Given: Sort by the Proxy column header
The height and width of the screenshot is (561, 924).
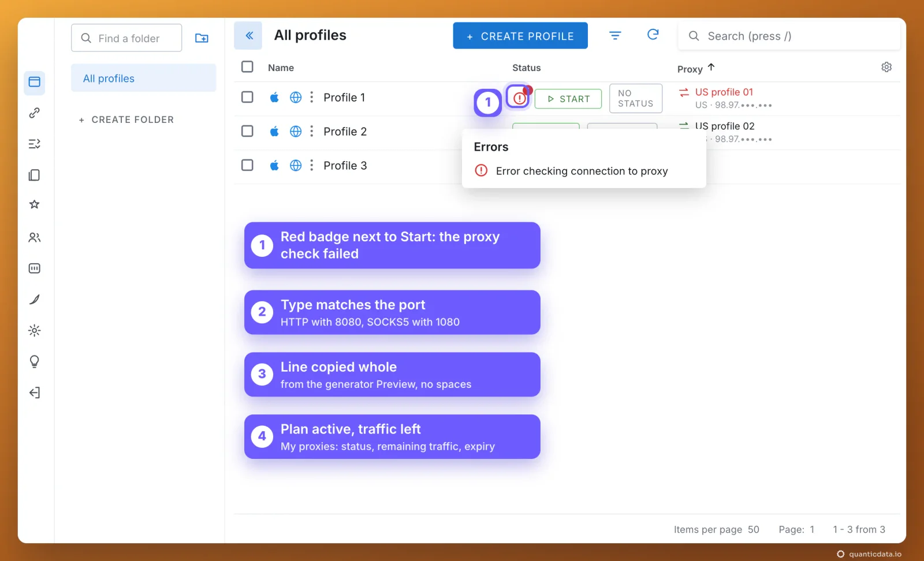Looking at the screenshot, I should 696,69.
